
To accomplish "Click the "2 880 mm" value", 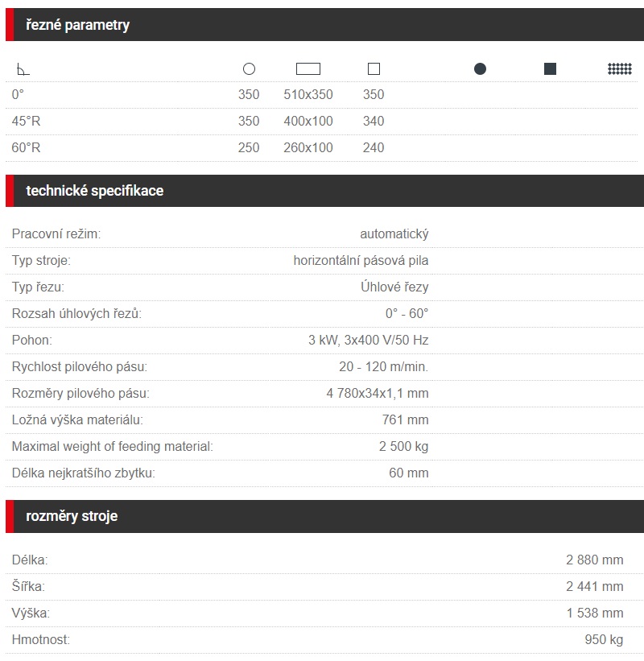I will coord(594,560).
